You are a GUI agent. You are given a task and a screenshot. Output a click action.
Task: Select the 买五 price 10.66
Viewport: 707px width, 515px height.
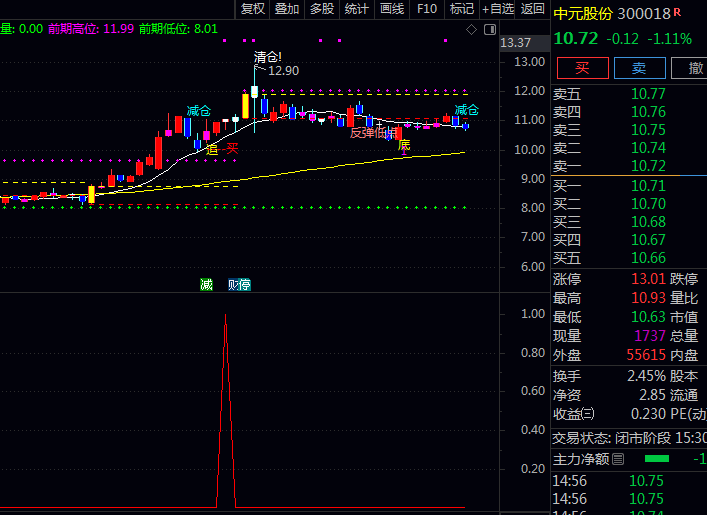648,258
